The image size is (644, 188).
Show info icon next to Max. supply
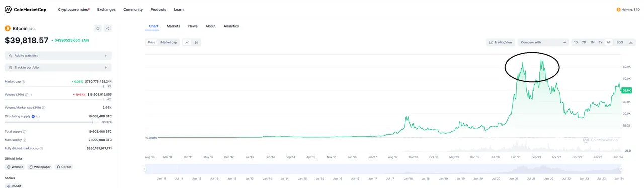coord(24,140)
